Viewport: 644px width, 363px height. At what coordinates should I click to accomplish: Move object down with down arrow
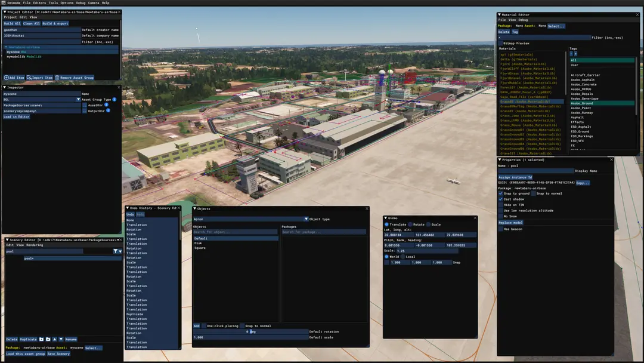point(61,339)
